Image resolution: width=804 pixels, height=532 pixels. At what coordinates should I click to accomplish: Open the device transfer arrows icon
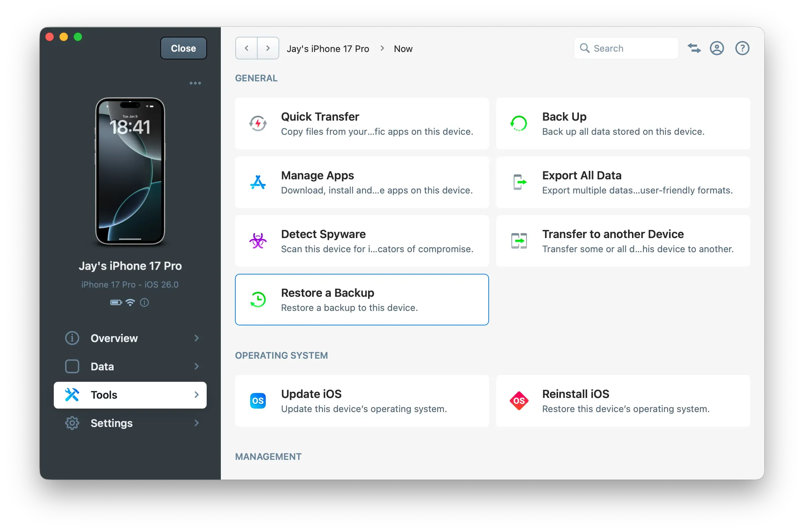[x=694, y=48]
